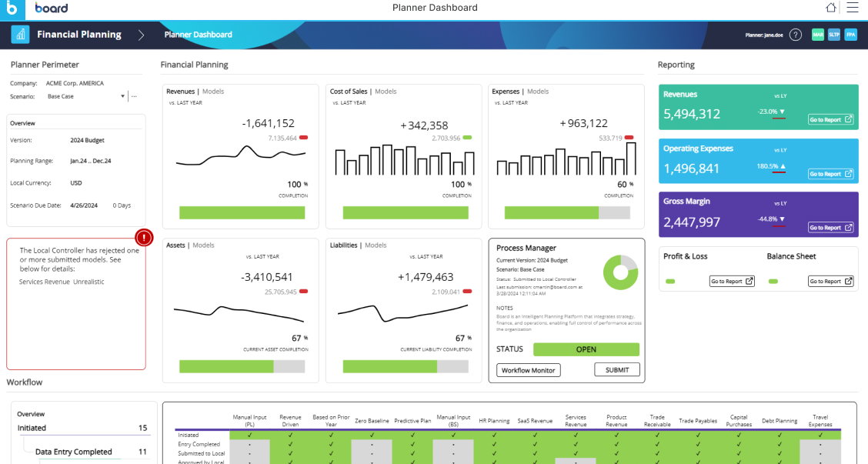Click the red rejection alert badge
Screen dimensions: 868x464
143,238
